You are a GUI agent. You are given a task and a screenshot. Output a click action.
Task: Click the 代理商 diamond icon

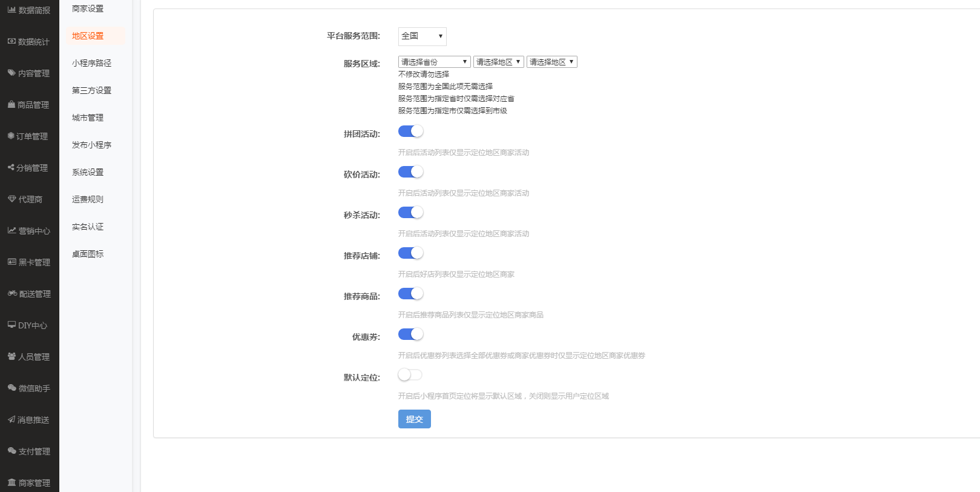[x=12, y=199]
